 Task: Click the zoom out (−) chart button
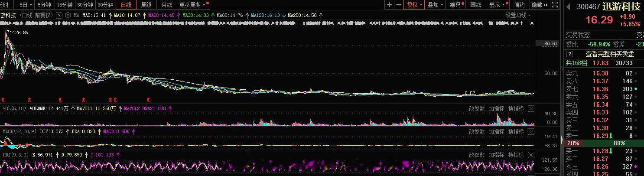point(399,5)
